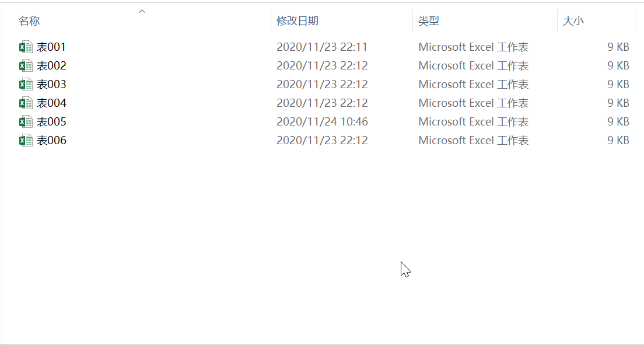This screenshot has width=644, height=345.
Task: Click the Excel icon of 表001
Action: coord(26,47)
